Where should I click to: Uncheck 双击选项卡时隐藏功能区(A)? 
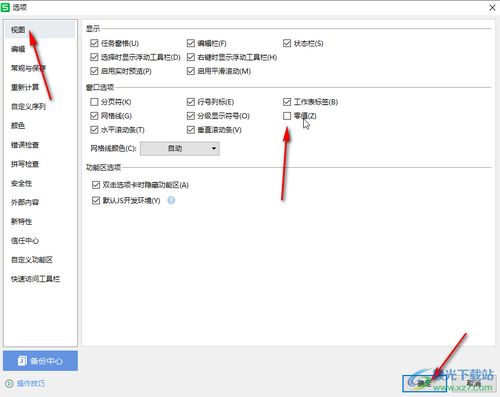click(x=96, y=185)
